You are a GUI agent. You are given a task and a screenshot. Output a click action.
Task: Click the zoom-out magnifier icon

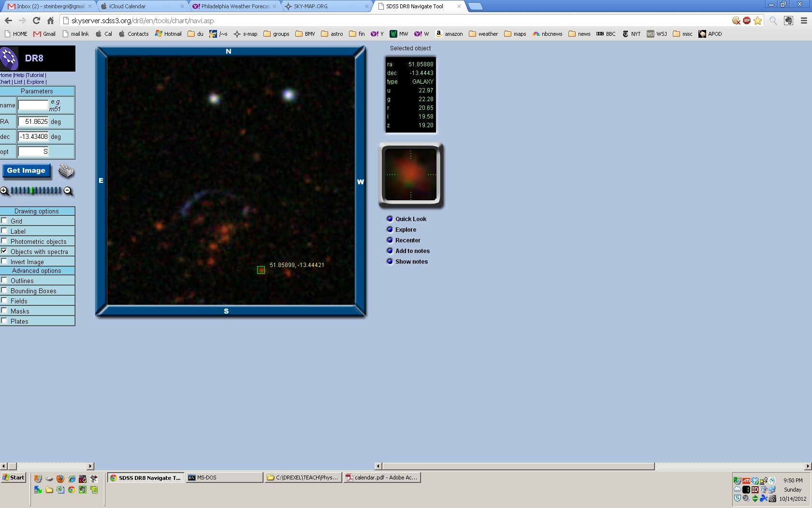[68, 191]
